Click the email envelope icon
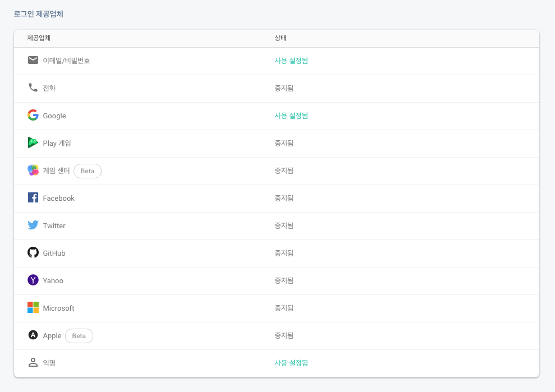The width and height of the screenshot is (555, 392). [x=33, y=60]
